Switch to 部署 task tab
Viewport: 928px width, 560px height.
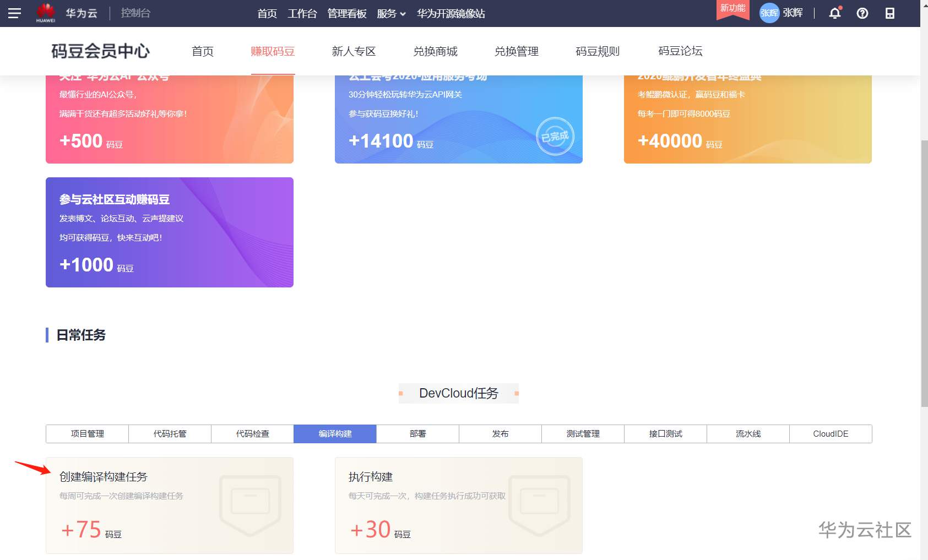coord(417,434)
